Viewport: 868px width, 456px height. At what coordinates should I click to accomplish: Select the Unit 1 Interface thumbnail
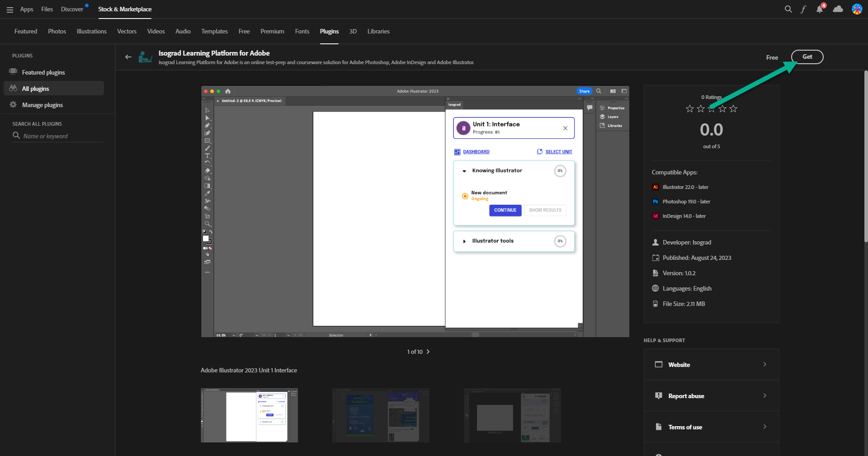tap(249, 415)
